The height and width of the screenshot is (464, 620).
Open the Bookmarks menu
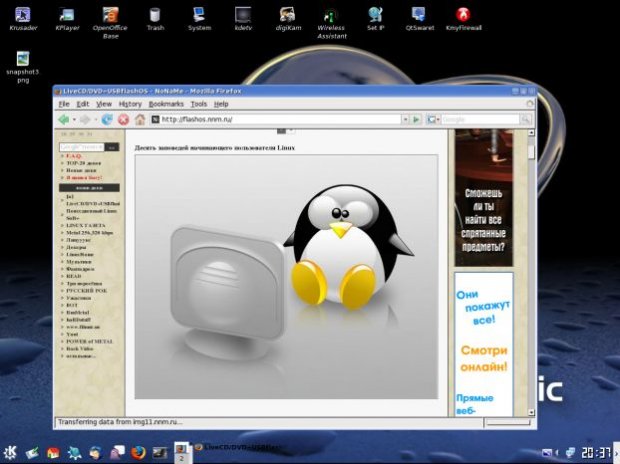[166, 104]
